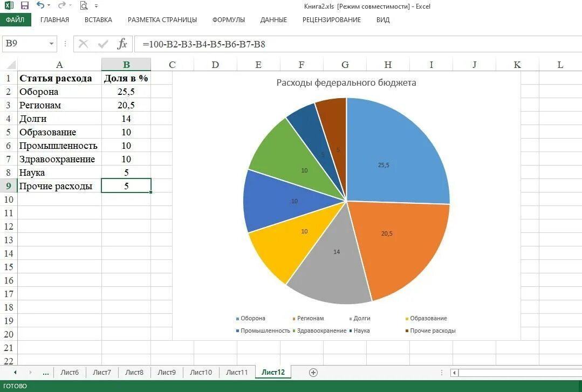Click the Save icon in quick access toolbar
This screenshot has width=582, height=392.
coord(24,5)
